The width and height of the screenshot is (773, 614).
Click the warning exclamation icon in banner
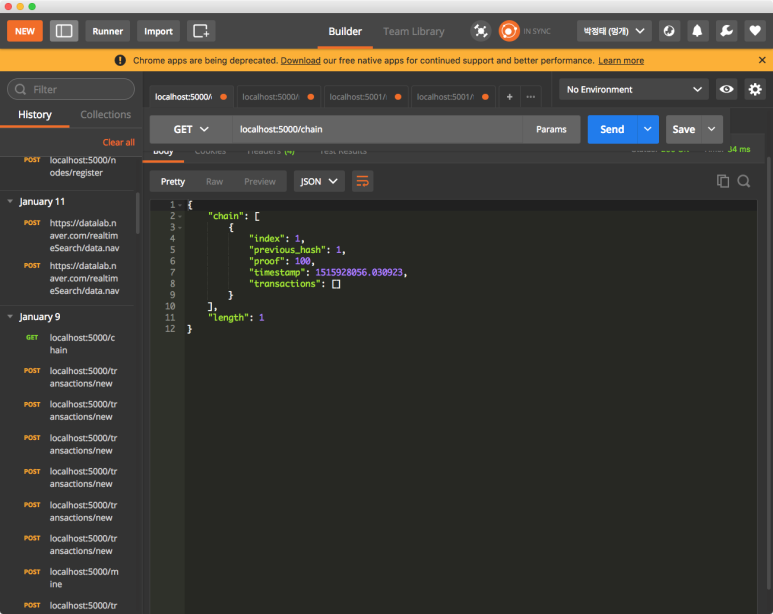pos(120,60)
